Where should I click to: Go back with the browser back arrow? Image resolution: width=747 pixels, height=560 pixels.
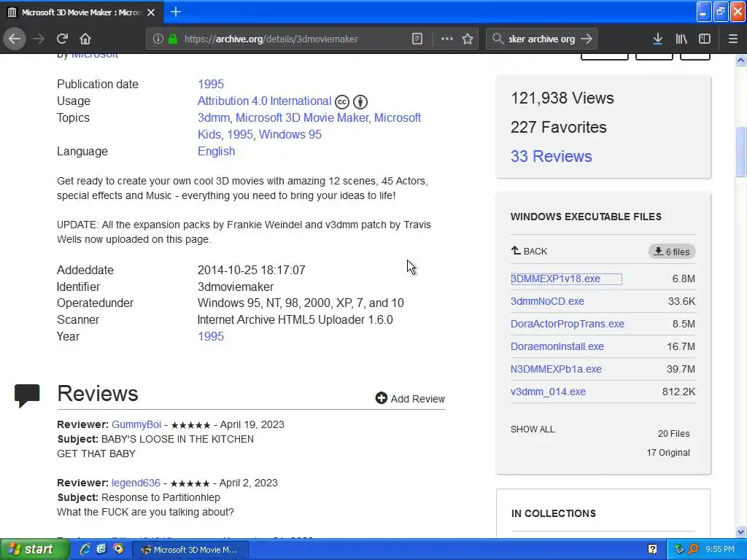click(x=15, y=39)
